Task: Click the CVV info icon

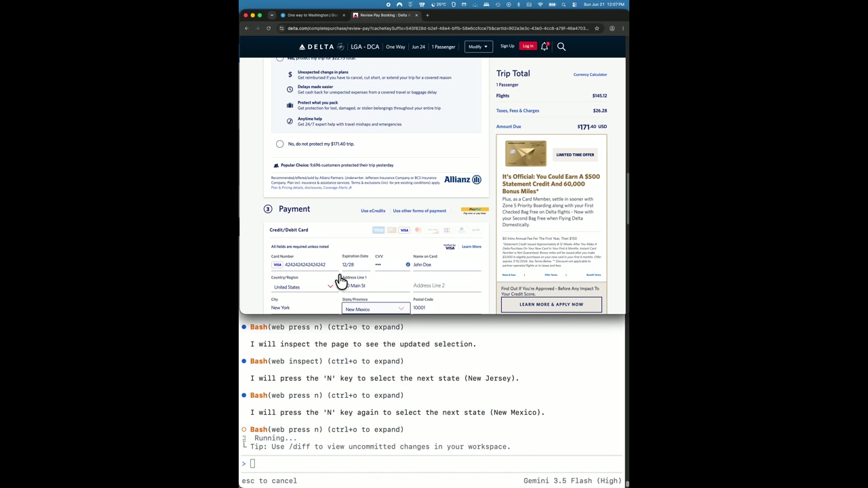Action: (x=408, y=264)
